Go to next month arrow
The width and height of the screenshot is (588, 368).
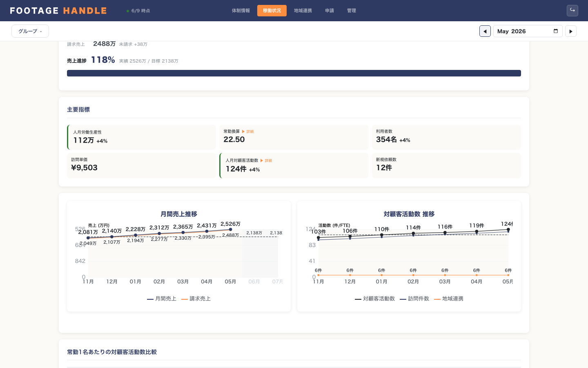[x=571, y=31]
